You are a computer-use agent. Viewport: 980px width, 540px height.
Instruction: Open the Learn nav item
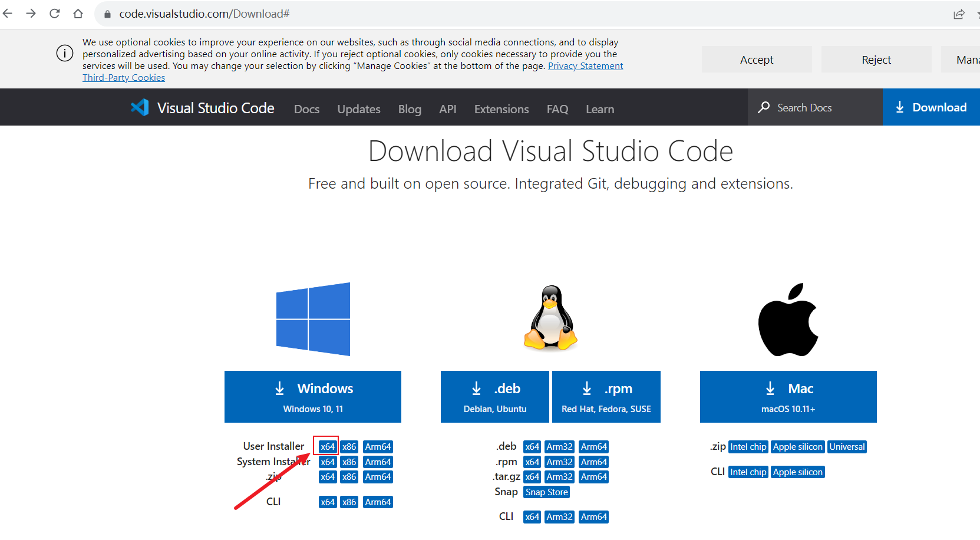coord(600,109)
